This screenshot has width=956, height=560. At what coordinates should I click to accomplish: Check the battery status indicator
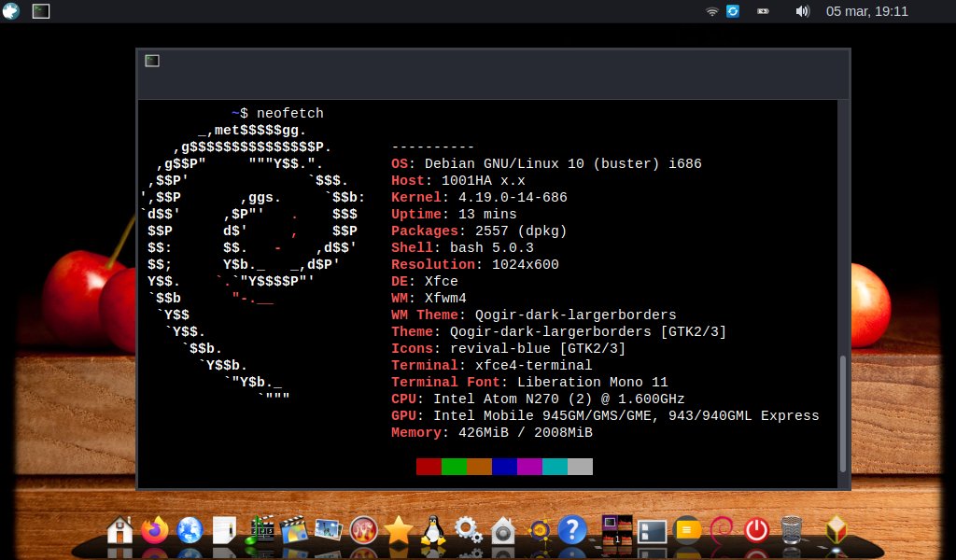coord(763,11)
